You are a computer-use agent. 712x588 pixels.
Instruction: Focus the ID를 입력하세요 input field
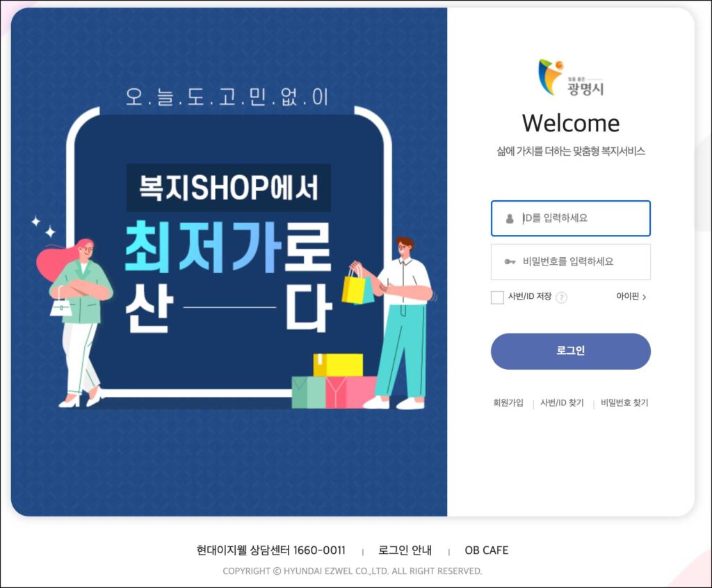click(571, 218)
